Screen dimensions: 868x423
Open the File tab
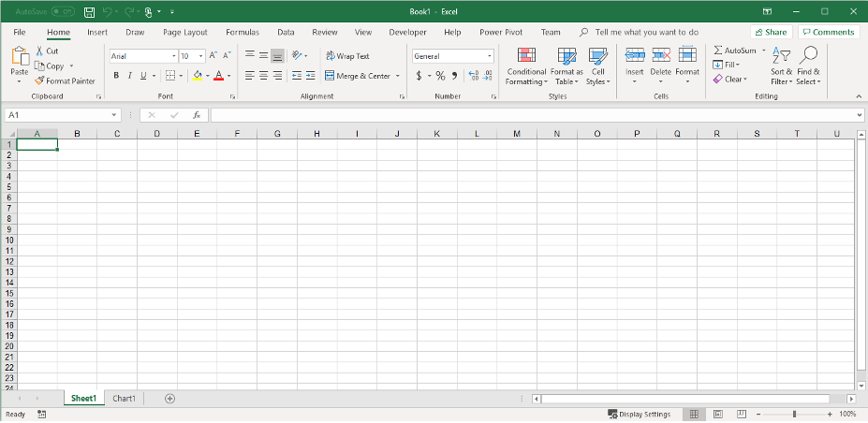20,32
